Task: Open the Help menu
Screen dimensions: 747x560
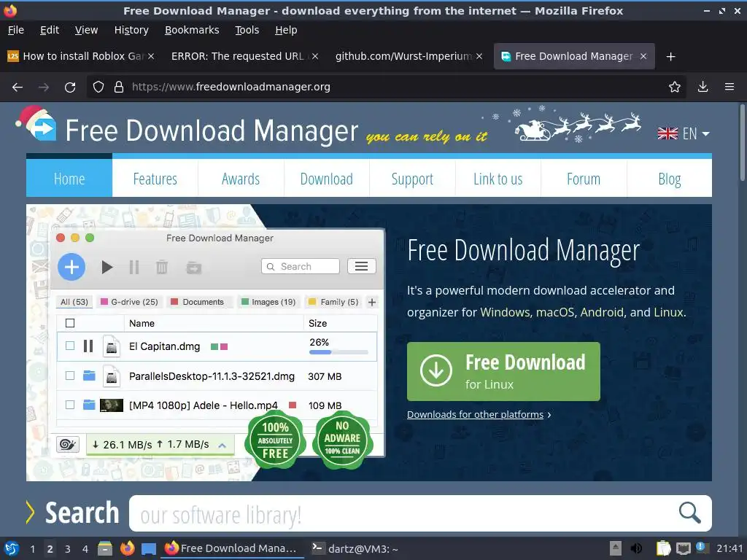Action: pyautogui.click(x=286, y=30)
